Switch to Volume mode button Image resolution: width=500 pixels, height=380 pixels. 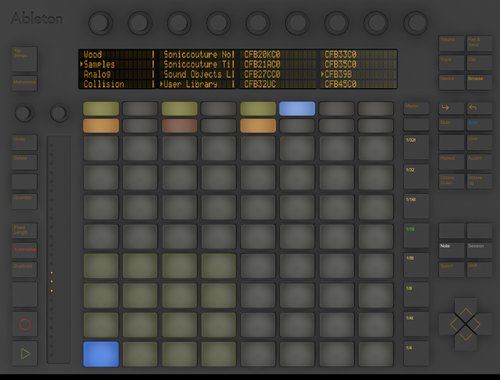451,44
